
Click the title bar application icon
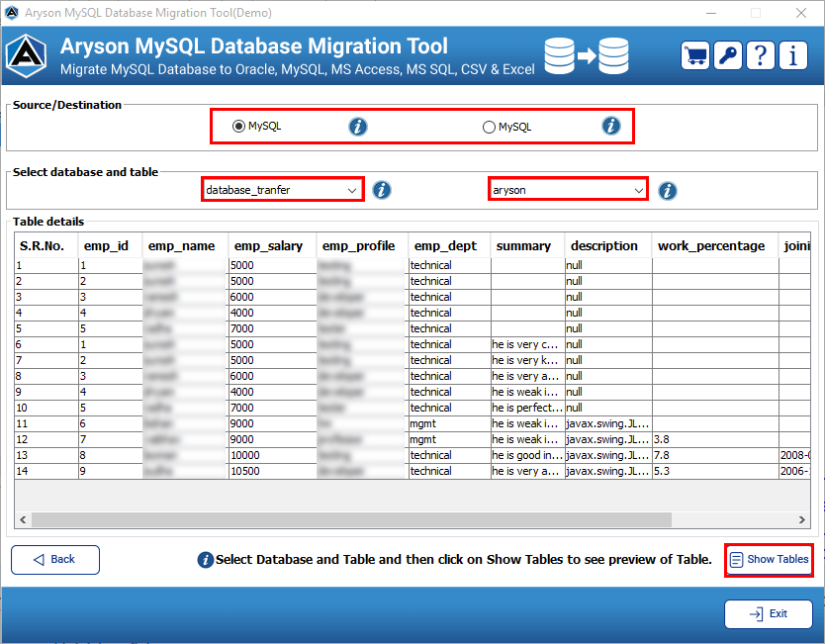point(12,13)
